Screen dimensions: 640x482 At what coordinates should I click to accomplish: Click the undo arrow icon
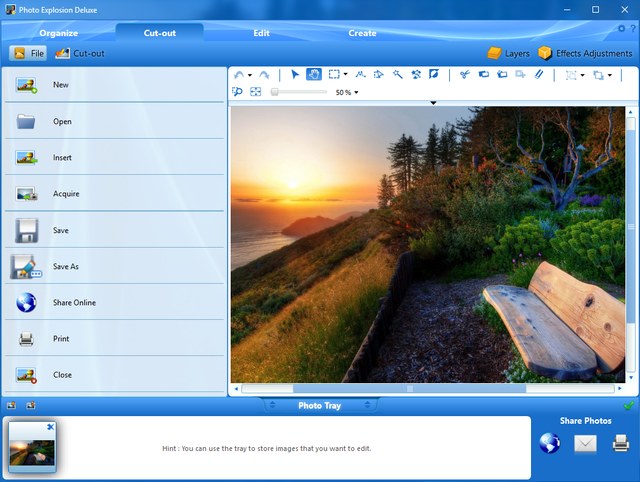[239, 75]
